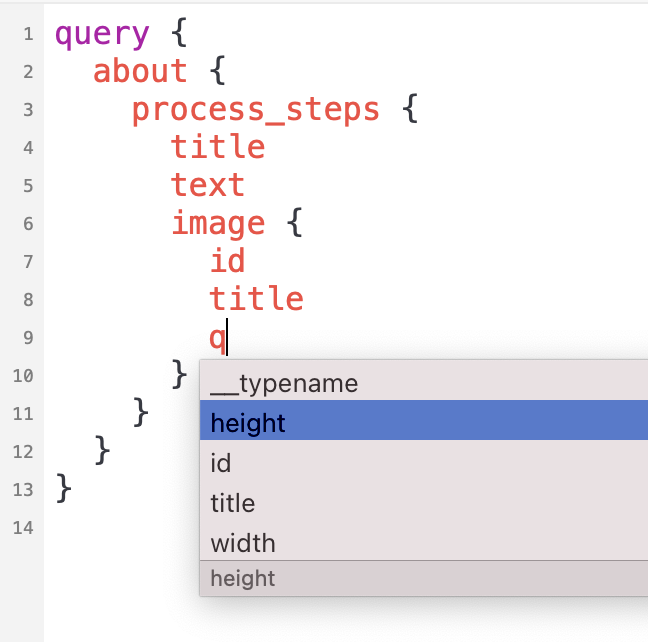Click the about field on line 2
This screenshot has width=648, height=642.
pos(140,71)
